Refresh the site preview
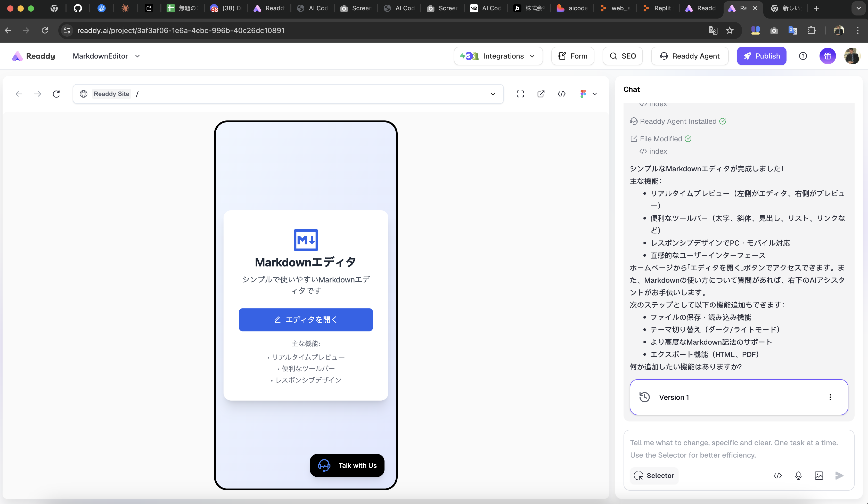This screenshot has height=504, width=868. pyautogui.click(x=56, y=94)
